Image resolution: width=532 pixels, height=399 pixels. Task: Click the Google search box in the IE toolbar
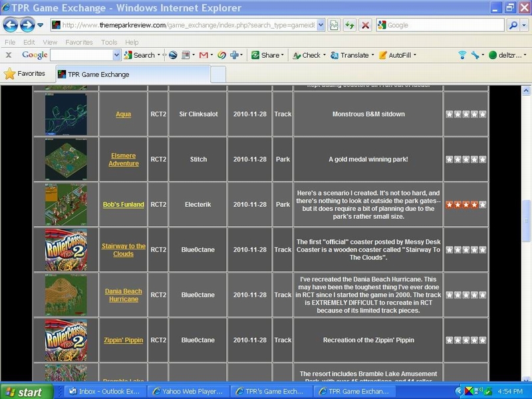(x=441, y=25)
